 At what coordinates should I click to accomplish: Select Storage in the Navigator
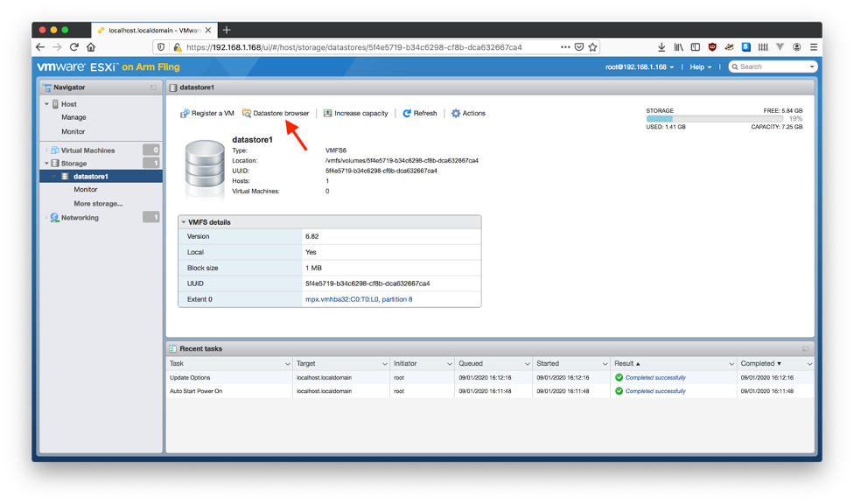[73, 164]
